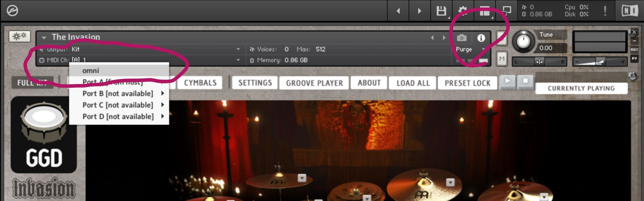Remove instrument with the X icon
The height and width of the screenshot is (201, 644).
tap(634, 32)
